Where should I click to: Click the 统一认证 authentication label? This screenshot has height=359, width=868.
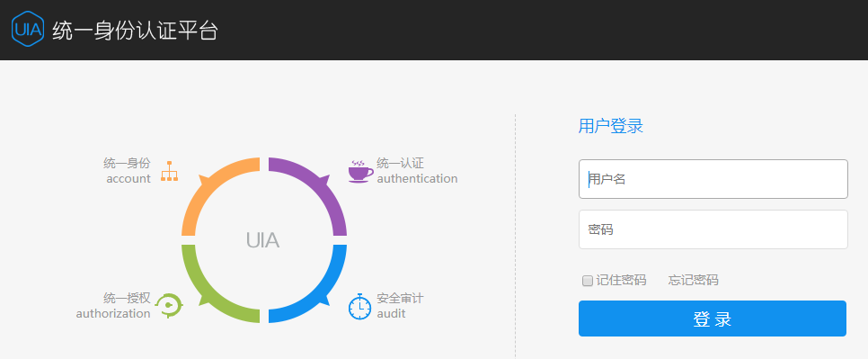(x=400, y=164)
